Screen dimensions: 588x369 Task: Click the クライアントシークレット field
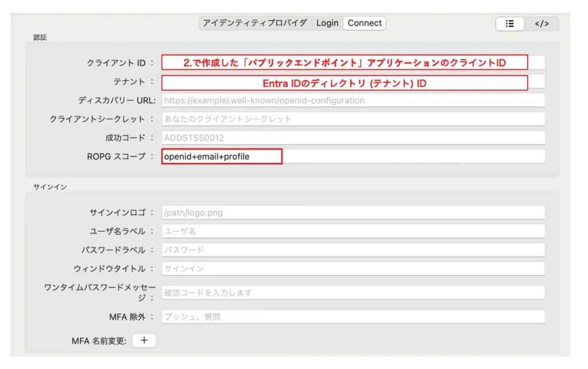click(x=353, y=119)
